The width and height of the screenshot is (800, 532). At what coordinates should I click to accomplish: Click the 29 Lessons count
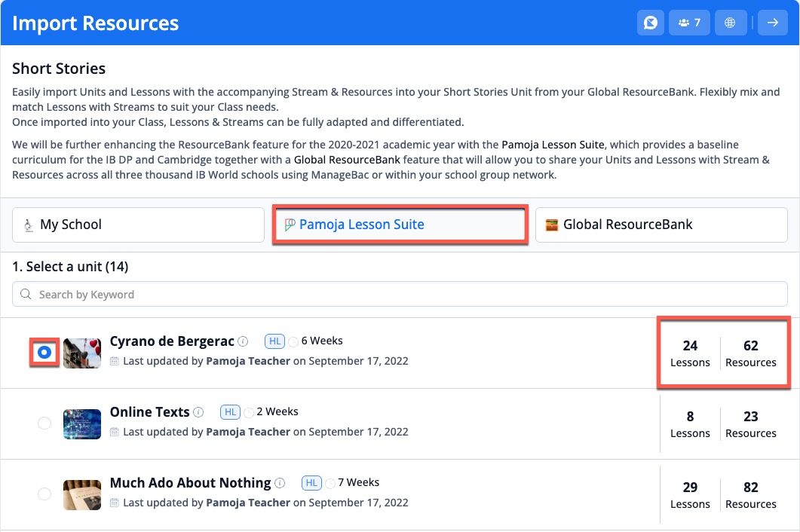pyautogui.click(x=690, y=495)
